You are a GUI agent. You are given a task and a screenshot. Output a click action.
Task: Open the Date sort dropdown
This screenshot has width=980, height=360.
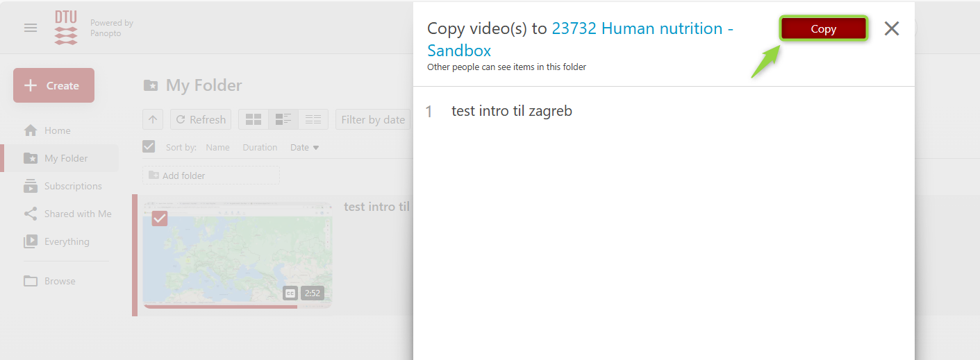coord(304,148)
